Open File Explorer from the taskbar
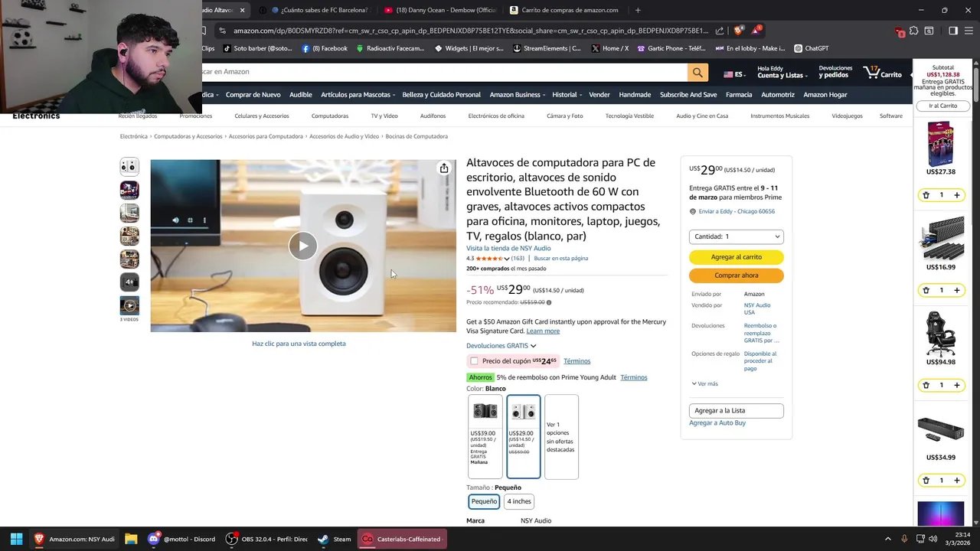Image resolution: width=980 pixels, height=551 pixels. coord(131,539)
